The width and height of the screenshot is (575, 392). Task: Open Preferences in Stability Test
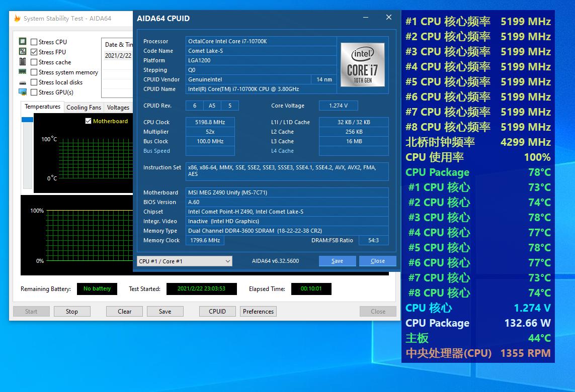click(x=258, y=312)
